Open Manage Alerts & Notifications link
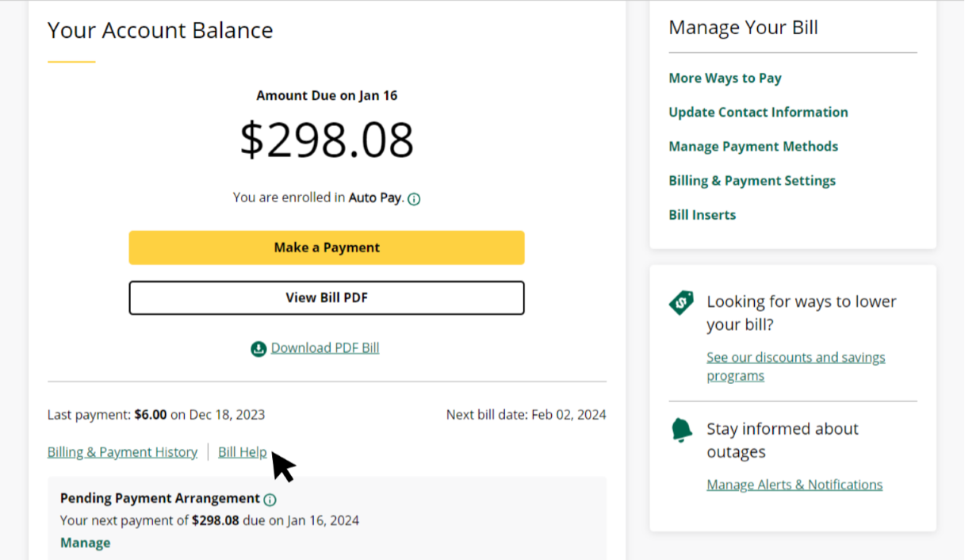980x560 pixels. (794, 485)
